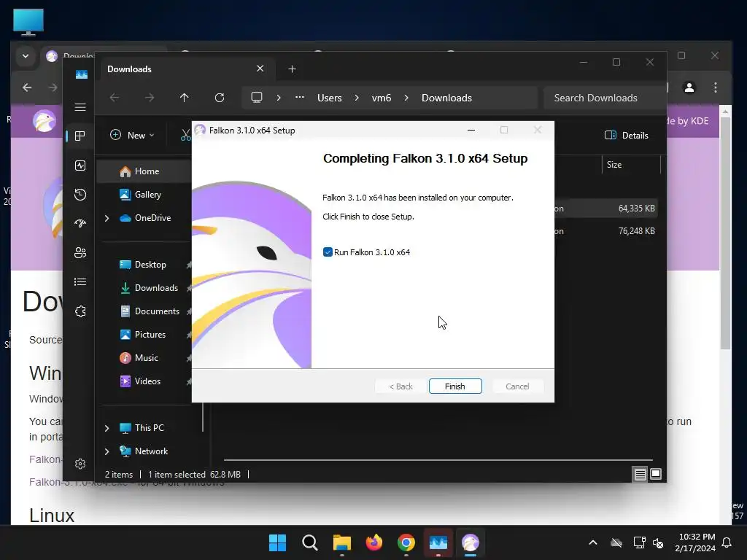This screenshot has width=747, height=560.
Task: Open Users icon in sidebar
Action: point(80,253)
